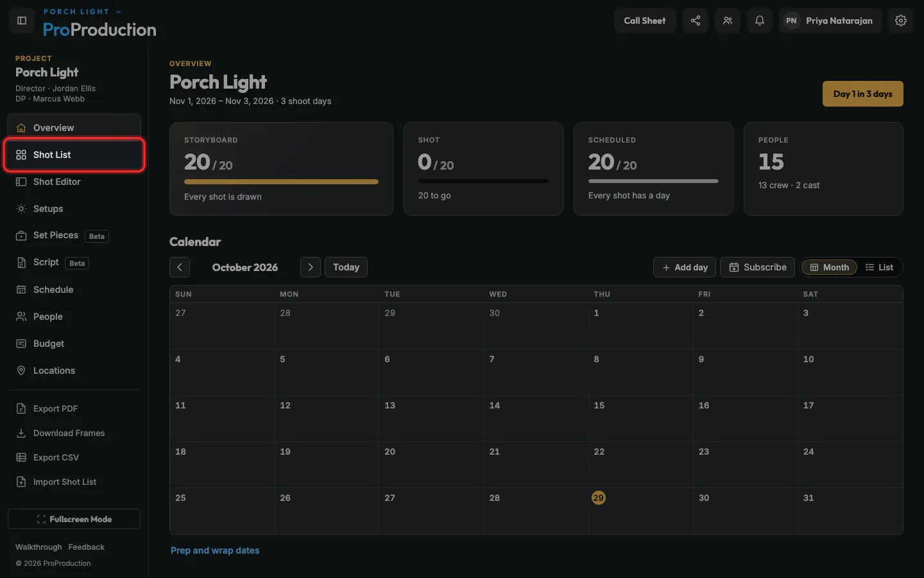
Task: Open Script beta page
Action: pyautogui.click(x=74, y=263)
